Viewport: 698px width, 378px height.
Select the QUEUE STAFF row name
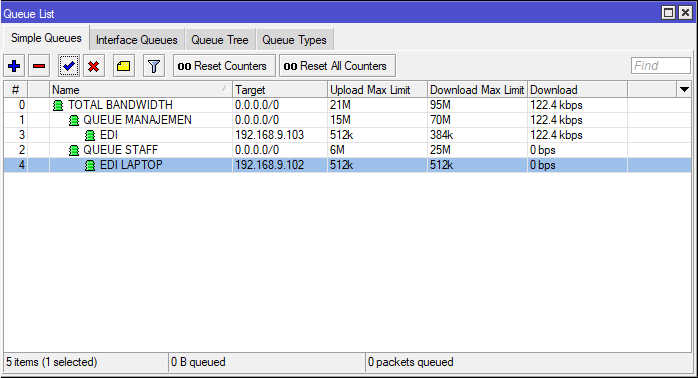pyautogui.click(x=121, y=150)
